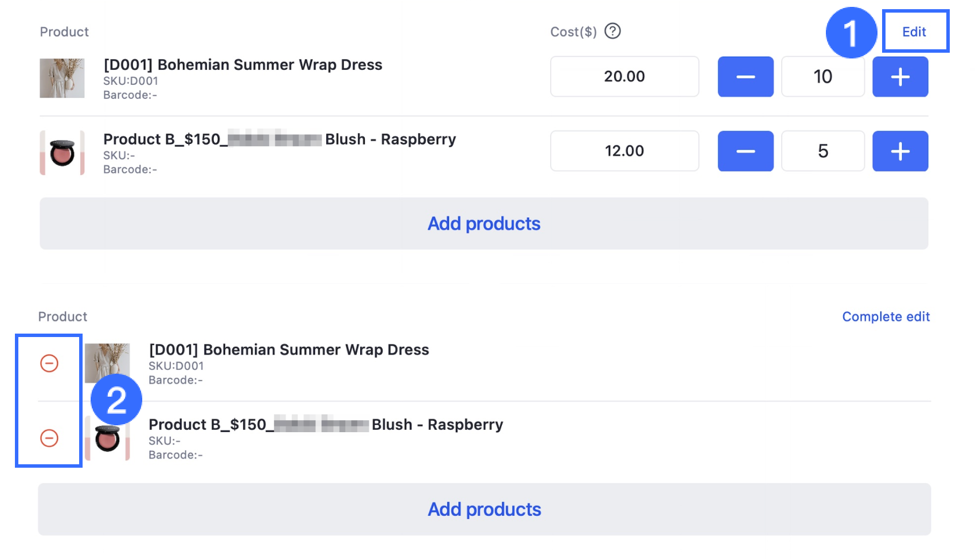
Task: Select the 20.00 cost field for the dress
Action: 624,77
